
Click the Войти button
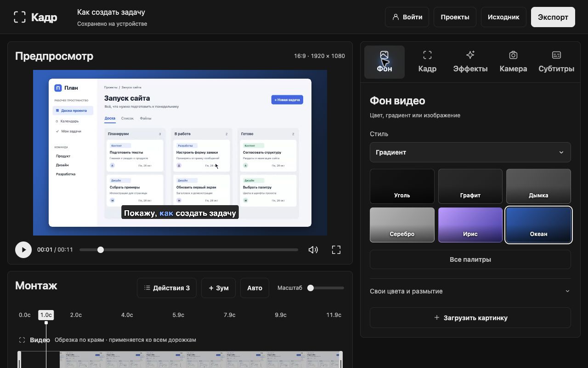(407, 17)
